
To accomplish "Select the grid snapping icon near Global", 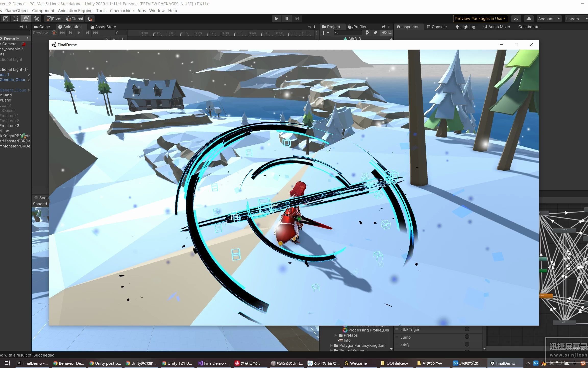I will 90,19.
